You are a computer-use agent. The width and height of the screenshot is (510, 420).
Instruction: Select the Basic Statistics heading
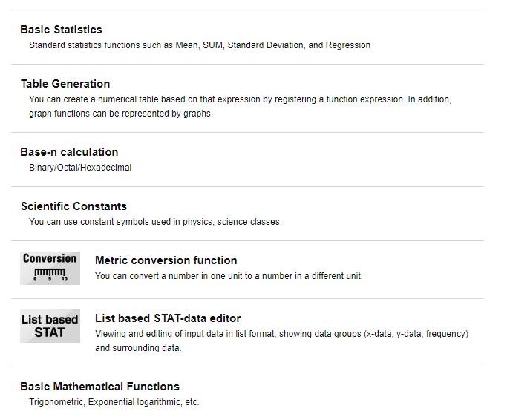(61, 30)
